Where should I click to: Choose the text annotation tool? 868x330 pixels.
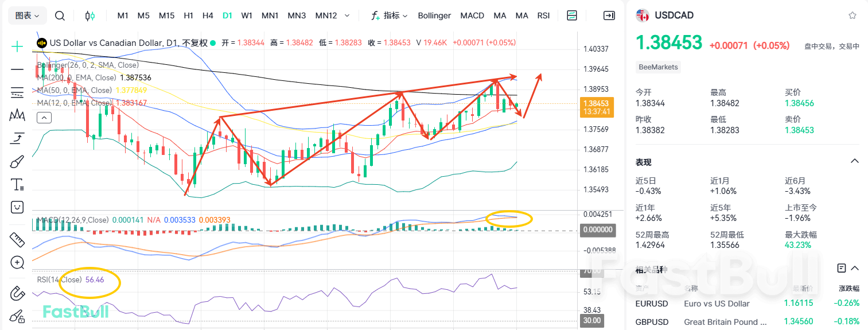[x=17, y=184]
